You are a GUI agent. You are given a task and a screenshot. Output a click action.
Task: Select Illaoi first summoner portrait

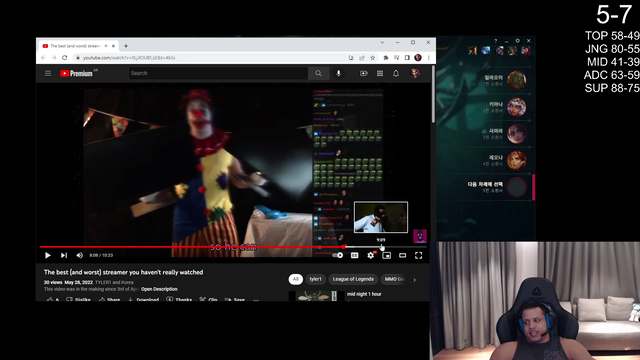point(516,80)
